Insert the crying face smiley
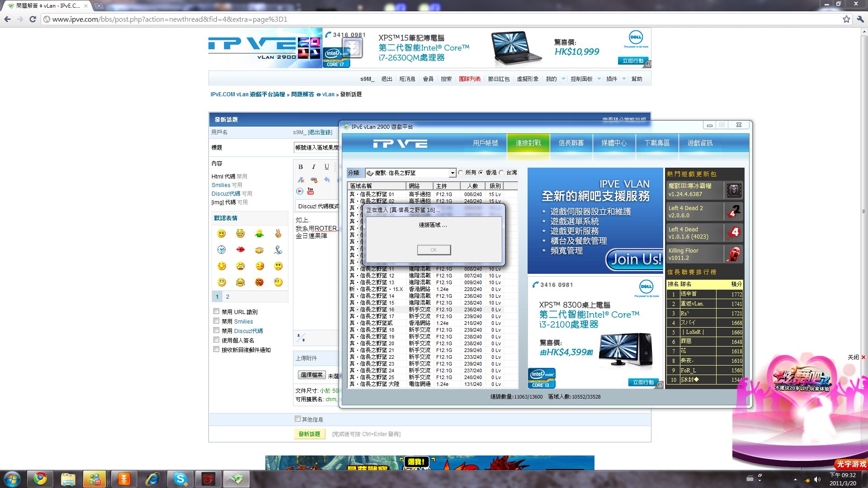868x488 pixels. (240, 282)
